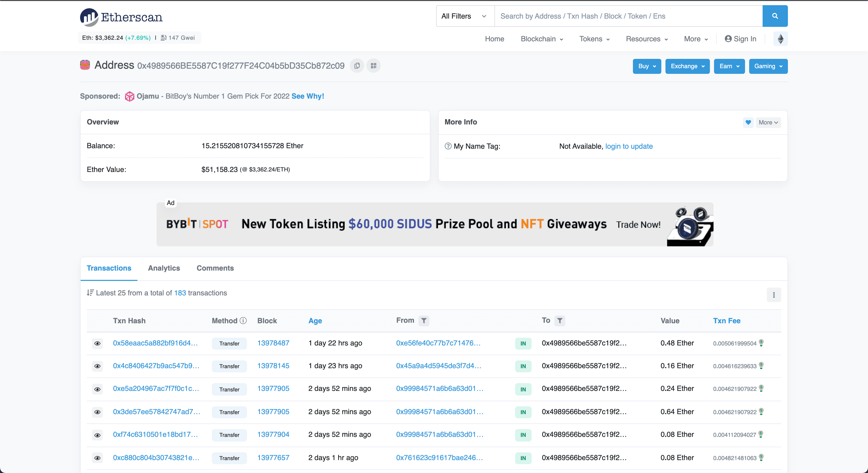Viewport: 868px width, 473px height.
Task: Open the Comments tab
Action: pyautogui.click(x=215, y=268)
